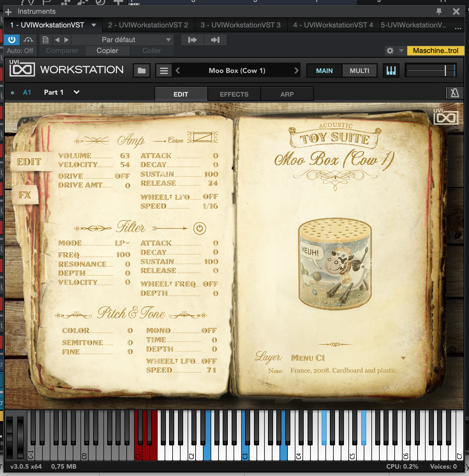Expand the Part 1 dropdown chevron

tap(77, 92)
